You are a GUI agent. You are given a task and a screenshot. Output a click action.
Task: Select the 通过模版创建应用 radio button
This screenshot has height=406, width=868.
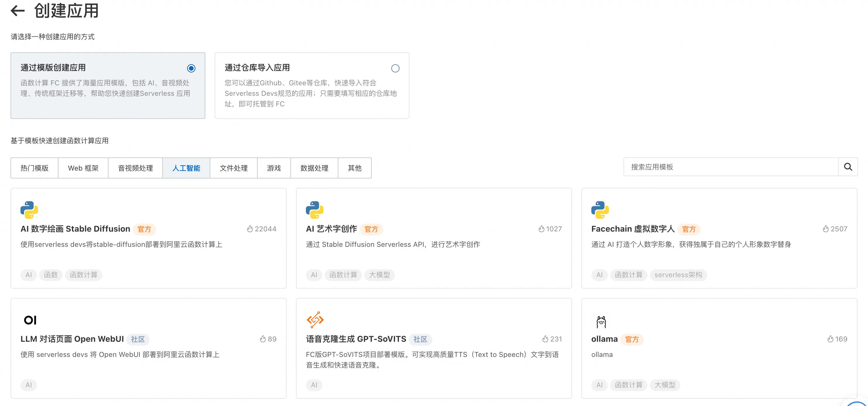pos(191,68)
